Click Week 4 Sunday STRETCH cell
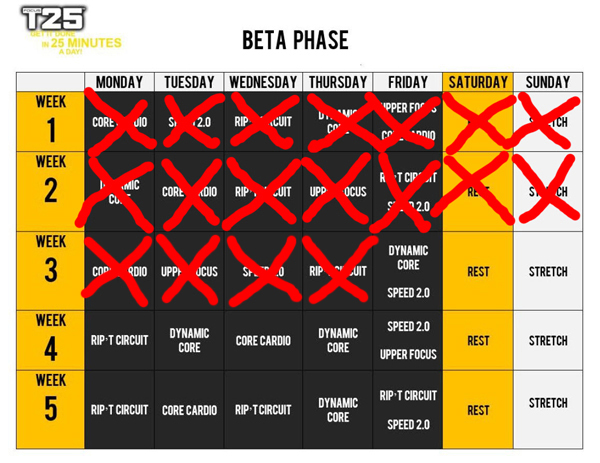Viewport: 600px width, 463px height. click(x=548, y=340)
